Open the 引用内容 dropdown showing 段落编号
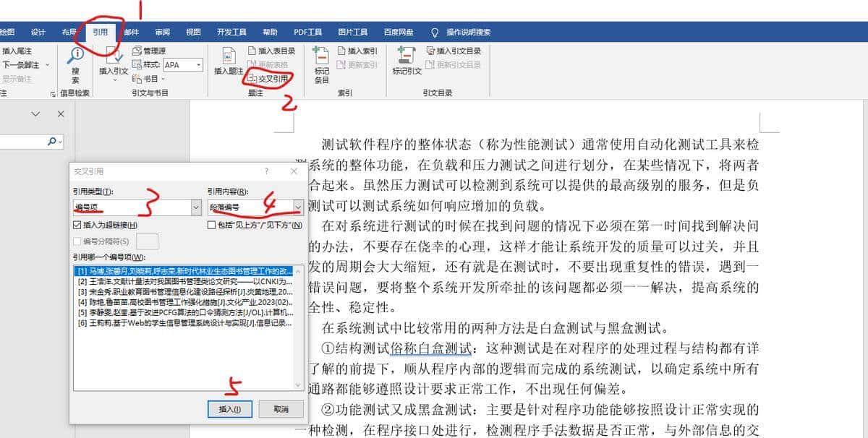The height and width of the screenshot is (438, 868). pos(298,207)
